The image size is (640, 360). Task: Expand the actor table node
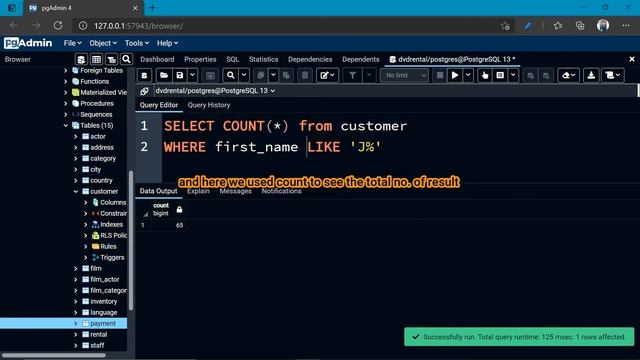coord(76,136)
